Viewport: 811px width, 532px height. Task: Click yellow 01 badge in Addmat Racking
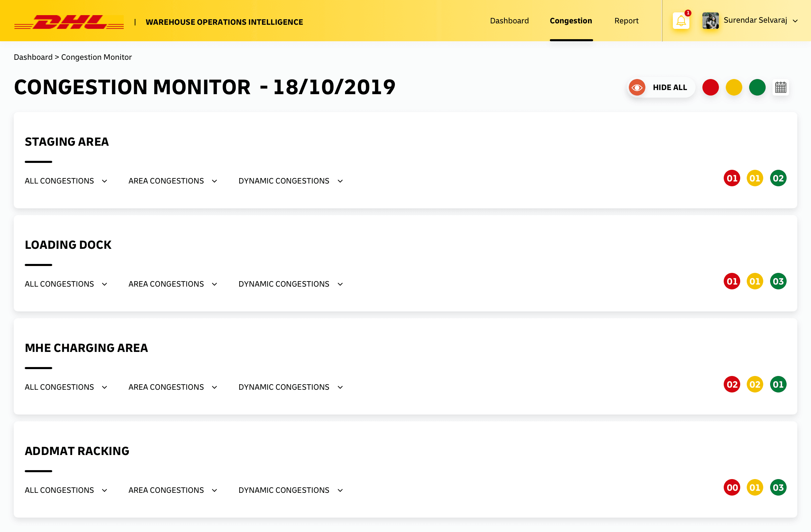coord(755,487)
